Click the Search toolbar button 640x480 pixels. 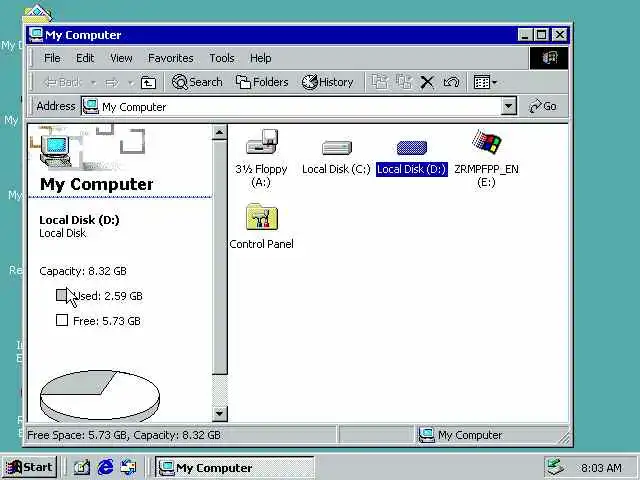pos(197,82)
